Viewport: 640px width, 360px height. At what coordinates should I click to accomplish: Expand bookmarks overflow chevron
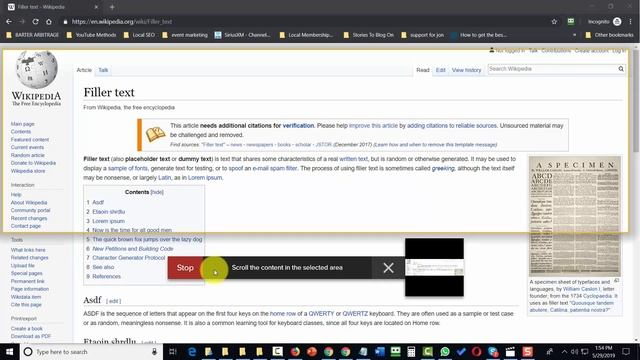[x=574, y=35]
